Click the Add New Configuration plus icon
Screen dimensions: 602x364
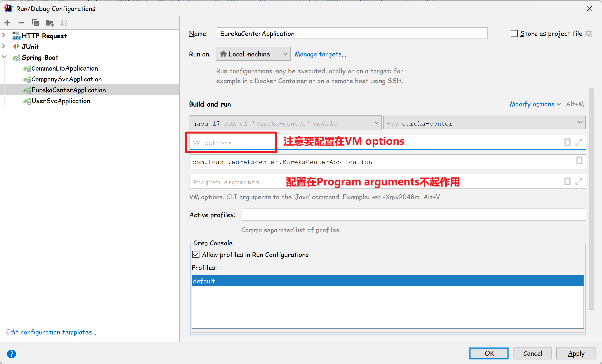point(7,23)
